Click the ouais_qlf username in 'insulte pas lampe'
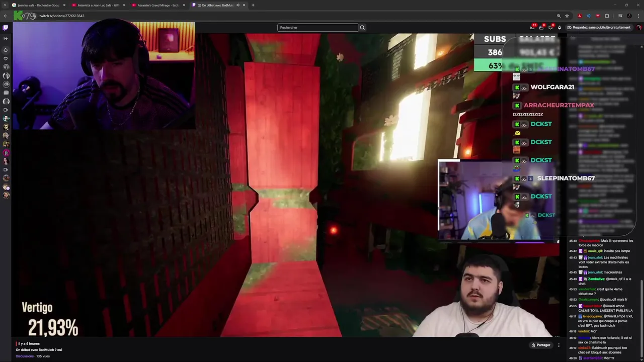This screenshot has width=644, height=362. pyautogui.click(x=595, y=251)
